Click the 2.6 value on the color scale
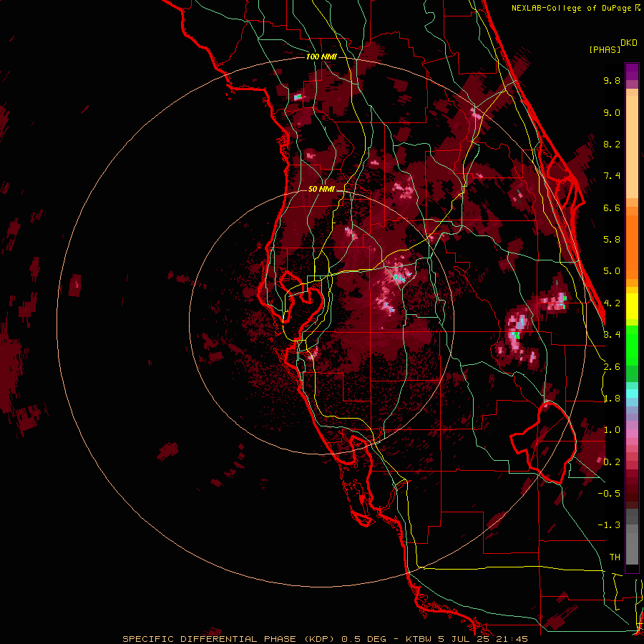The width and height of the screenshot is (644, 644). 612,367
